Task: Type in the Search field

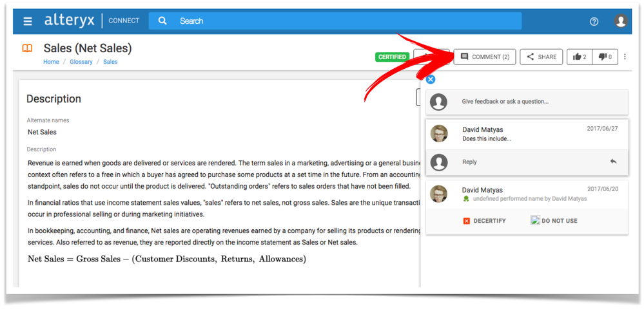Action: pyautogui.click(x=335, y=21)
